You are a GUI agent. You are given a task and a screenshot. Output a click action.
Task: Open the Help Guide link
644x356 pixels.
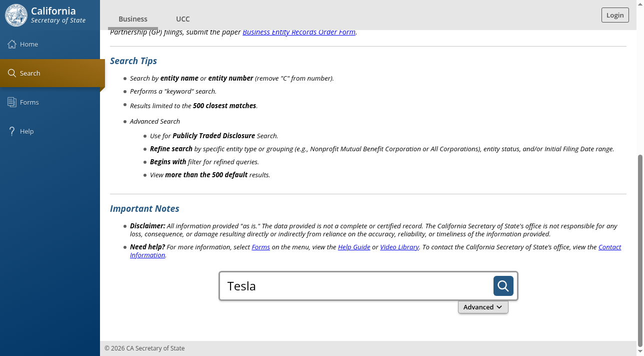[x=354, y=247]
